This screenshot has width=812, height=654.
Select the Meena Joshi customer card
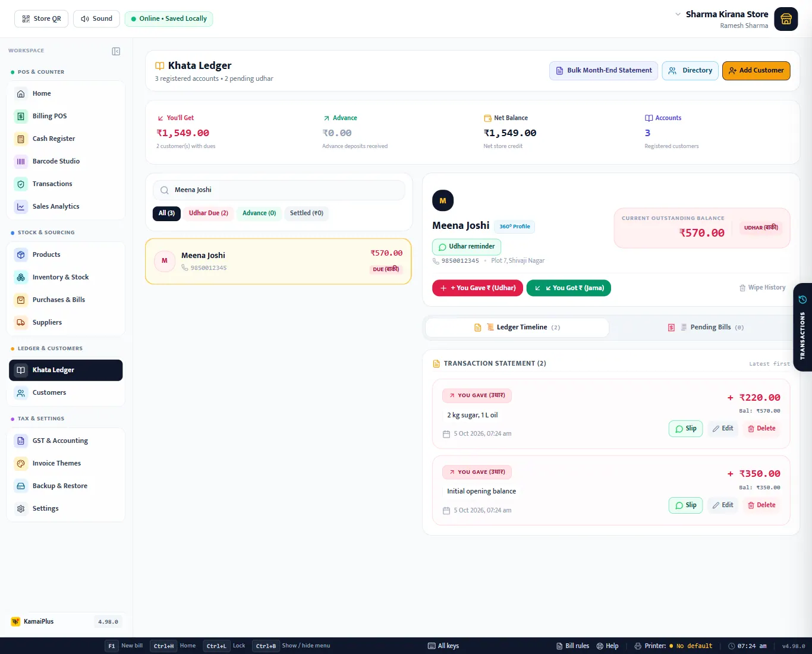278,261
